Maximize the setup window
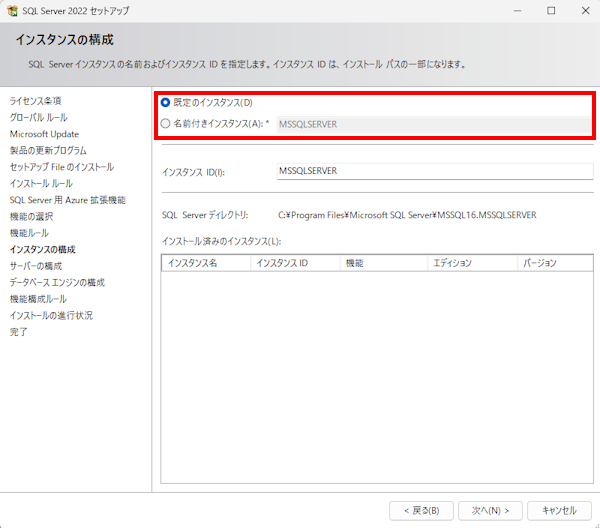Viewport: 600px width, 528px height. (x=551, y=11)
